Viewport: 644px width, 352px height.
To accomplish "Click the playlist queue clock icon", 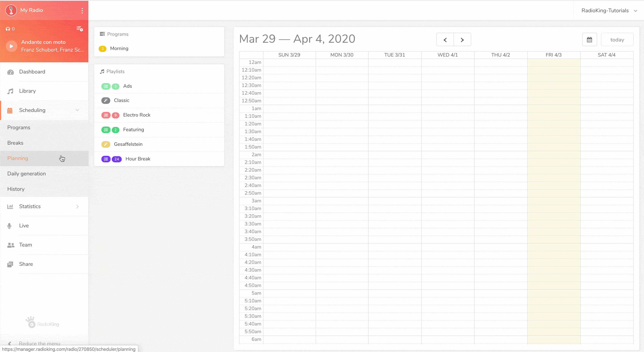I will coord(79,29).
